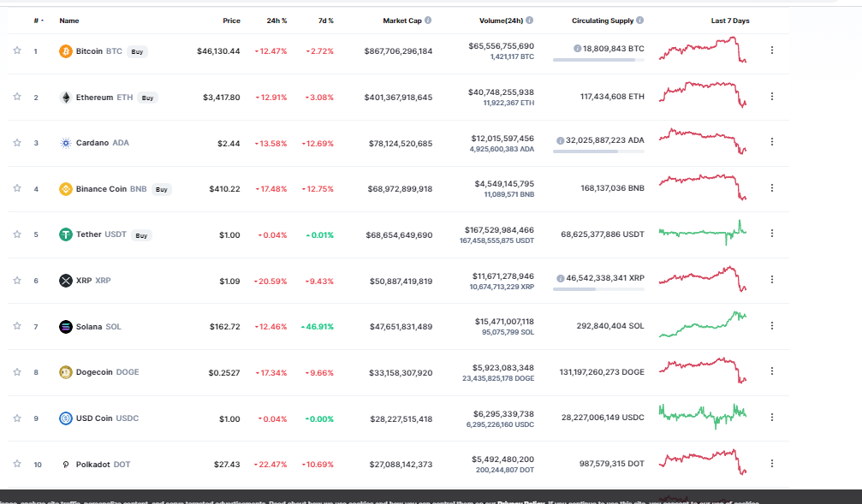Click the Bitcoin logo icon
The height and width of the screenshot is (504, 862).
coord(65,51)
